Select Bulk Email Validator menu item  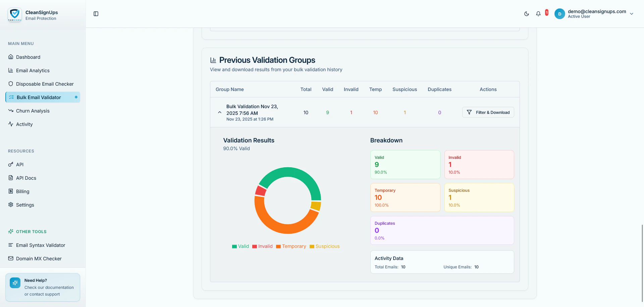point(43,97)
